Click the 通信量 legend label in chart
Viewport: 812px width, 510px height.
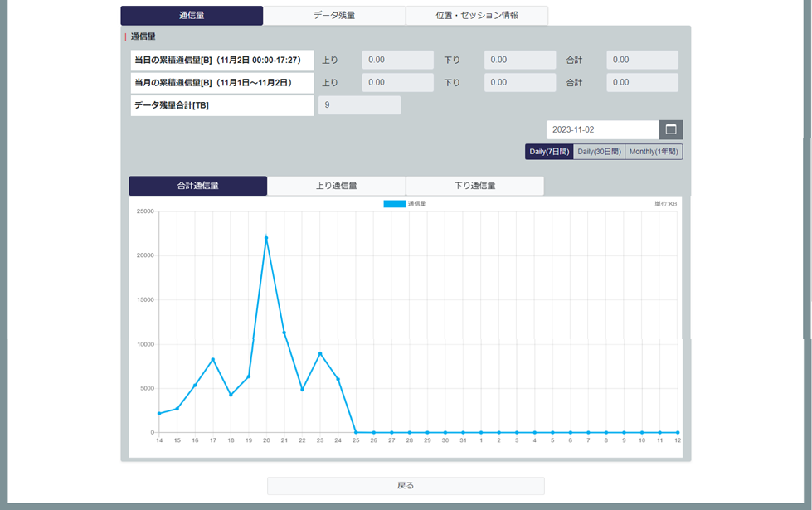[417, 204]
